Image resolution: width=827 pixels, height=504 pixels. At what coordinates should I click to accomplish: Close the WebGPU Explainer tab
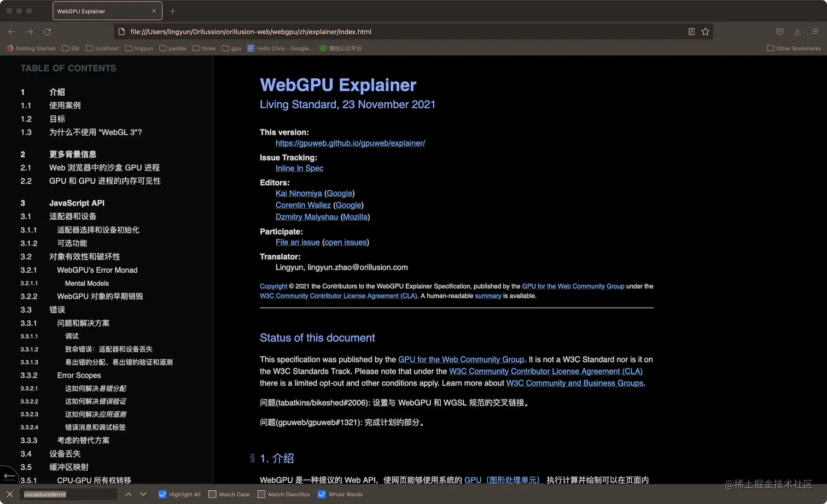(x=154, y=11)
